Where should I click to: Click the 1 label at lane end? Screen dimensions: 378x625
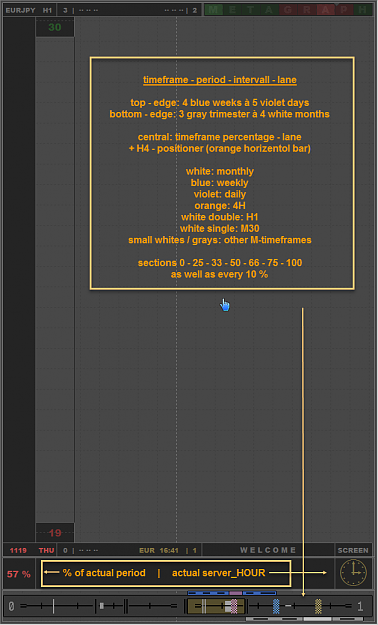click(360, 607)
